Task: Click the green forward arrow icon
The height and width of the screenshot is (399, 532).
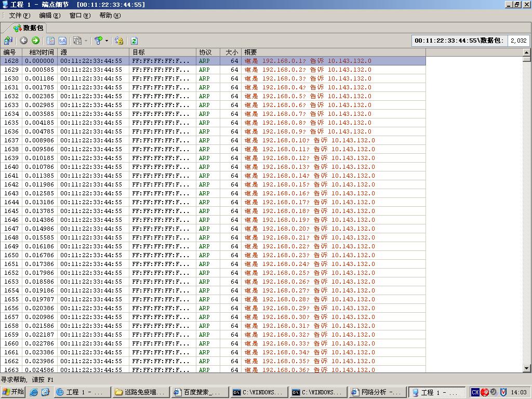Action: (35, 41)
